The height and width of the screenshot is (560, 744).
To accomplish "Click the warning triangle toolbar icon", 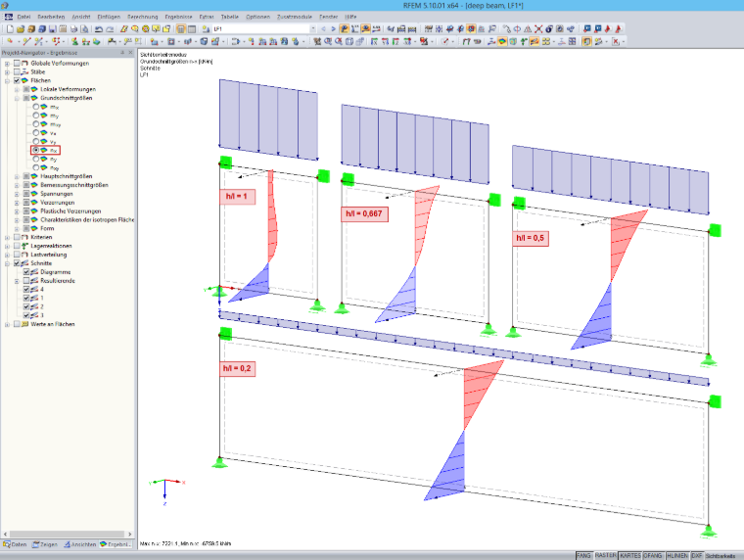I will click(x=527, y=29).
